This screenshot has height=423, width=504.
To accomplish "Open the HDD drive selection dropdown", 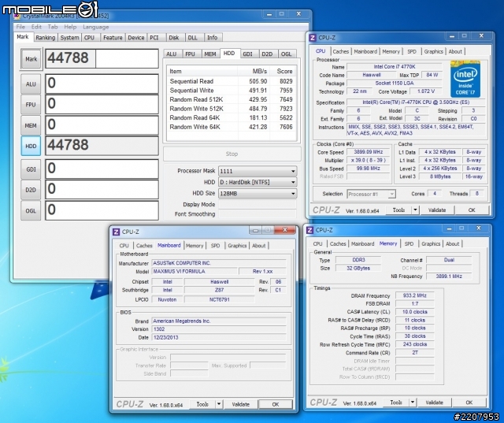I will tap(258, 182).
